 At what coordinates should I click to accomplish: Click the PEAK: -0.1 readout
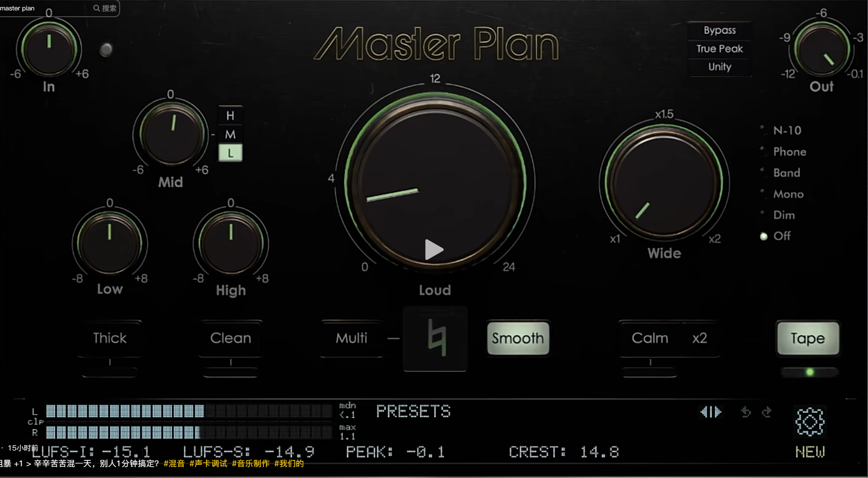(x=396, y=452)
